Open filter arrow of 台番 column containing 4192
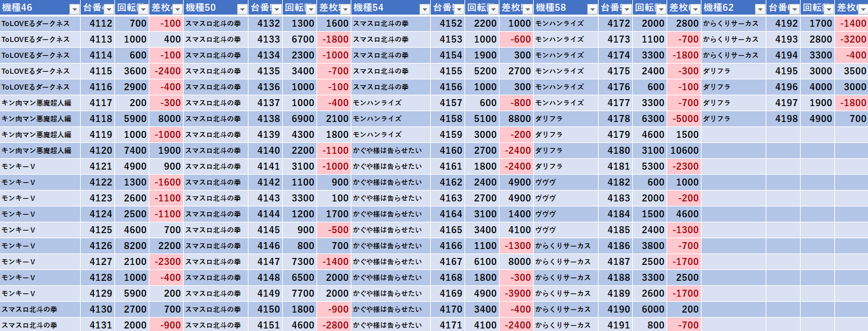This screenshot has height=331, width=868. click(x=794, y=9)
